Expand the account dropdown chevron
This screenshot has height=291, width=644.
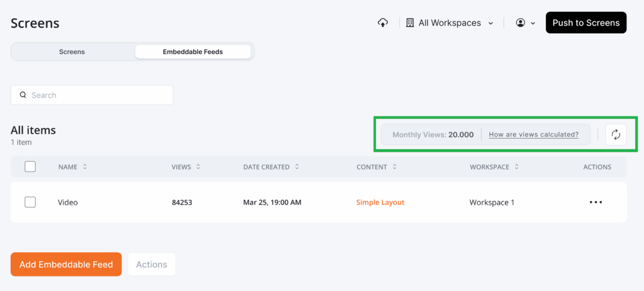click(x=533, y=23)
